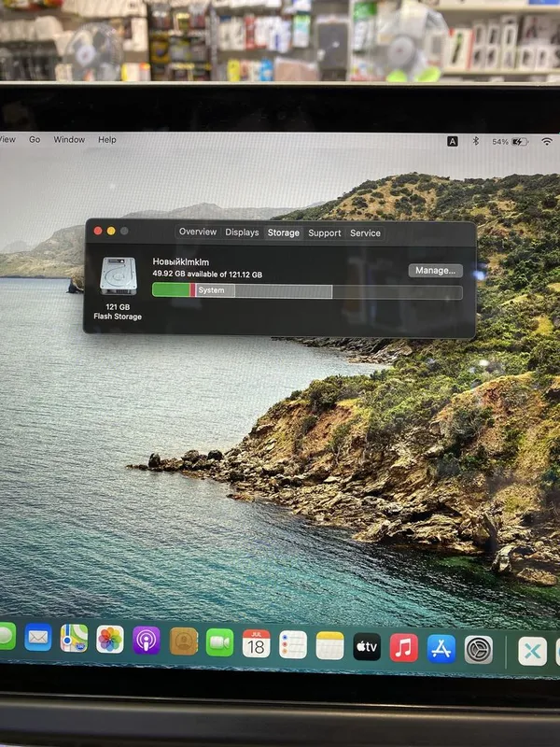This screenshot has height=747, width=560.
Task: Click the System segment in storage bar
Action: [x=215, y=290]
